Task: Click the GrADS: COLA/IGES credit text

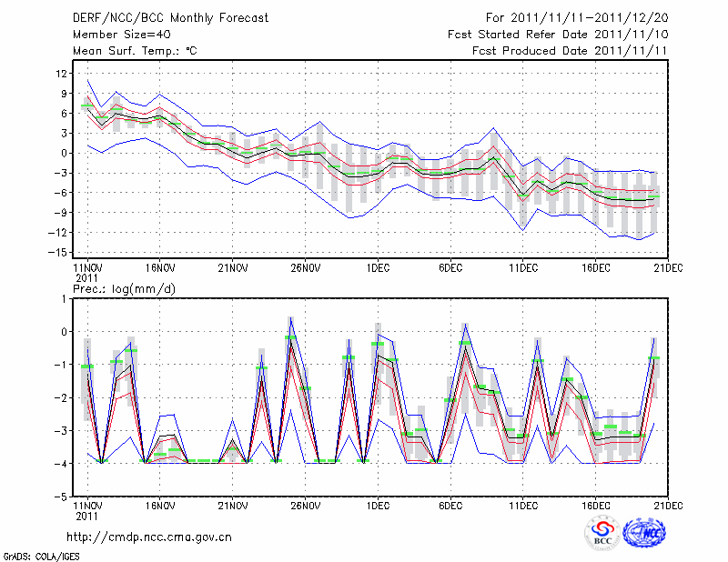Action: (31, 555)
